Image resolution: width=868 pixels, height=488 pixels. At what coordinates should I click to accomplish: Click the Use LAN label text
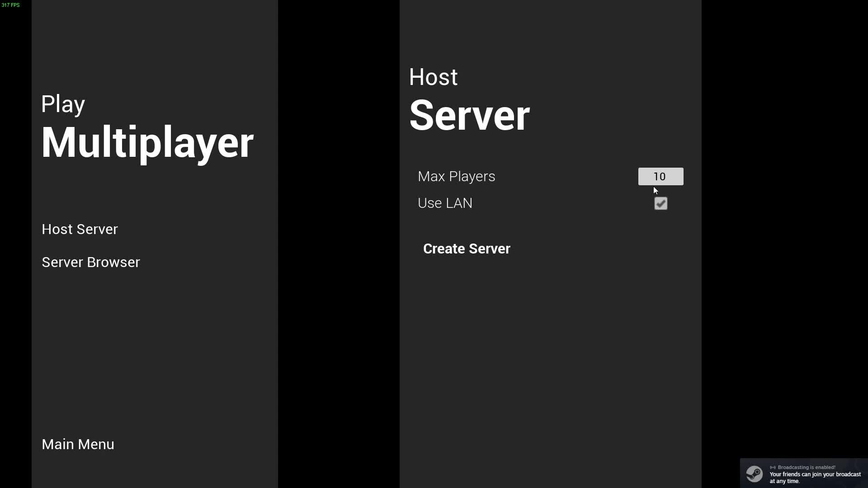click(445, 203)
